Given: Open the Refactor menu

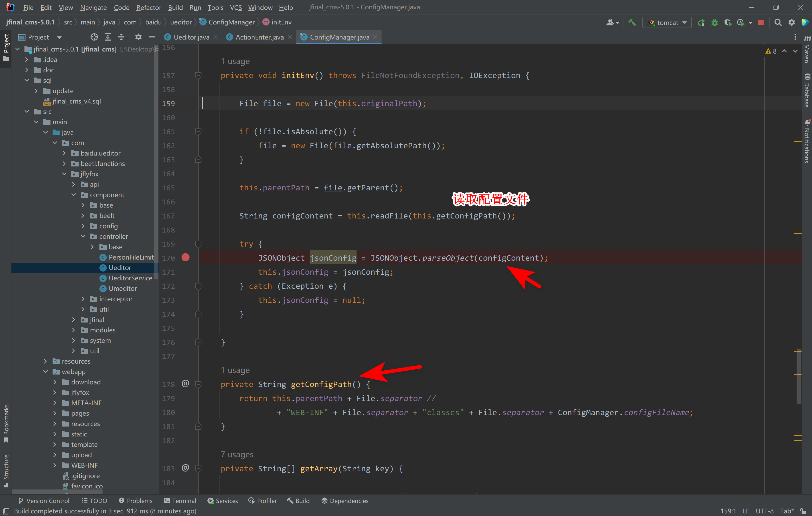Looking at the screenshot, I should [148, 8].
